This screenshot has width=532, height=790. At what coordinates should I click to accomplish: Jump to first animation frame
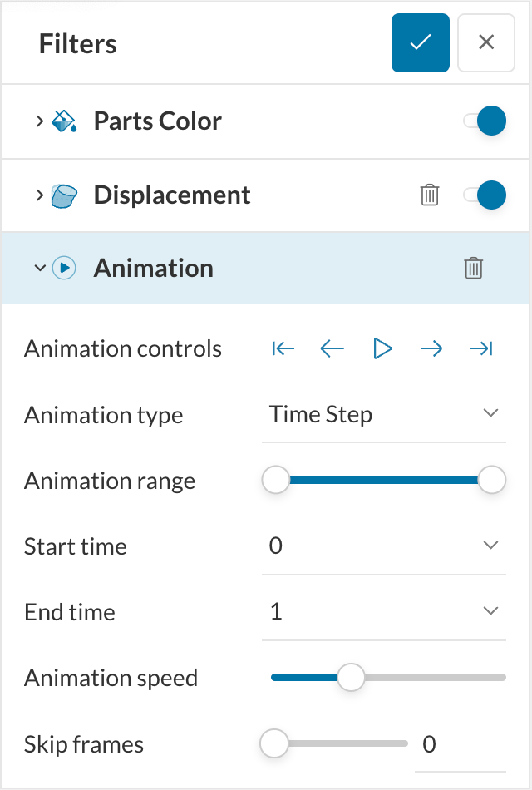click(283, 349)
